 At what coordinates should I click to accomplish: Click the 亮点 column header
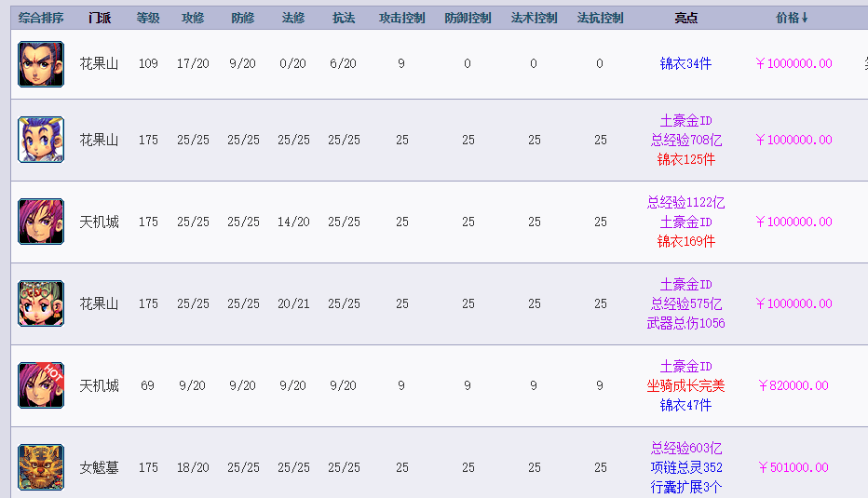[685, 18]
